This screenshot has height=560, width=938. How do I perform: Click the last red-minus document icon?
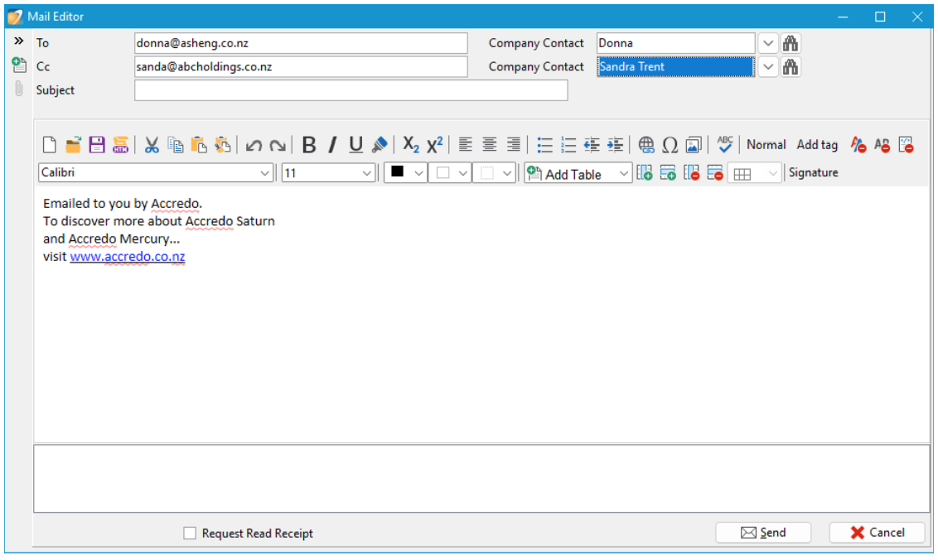[x=906, y=145]
